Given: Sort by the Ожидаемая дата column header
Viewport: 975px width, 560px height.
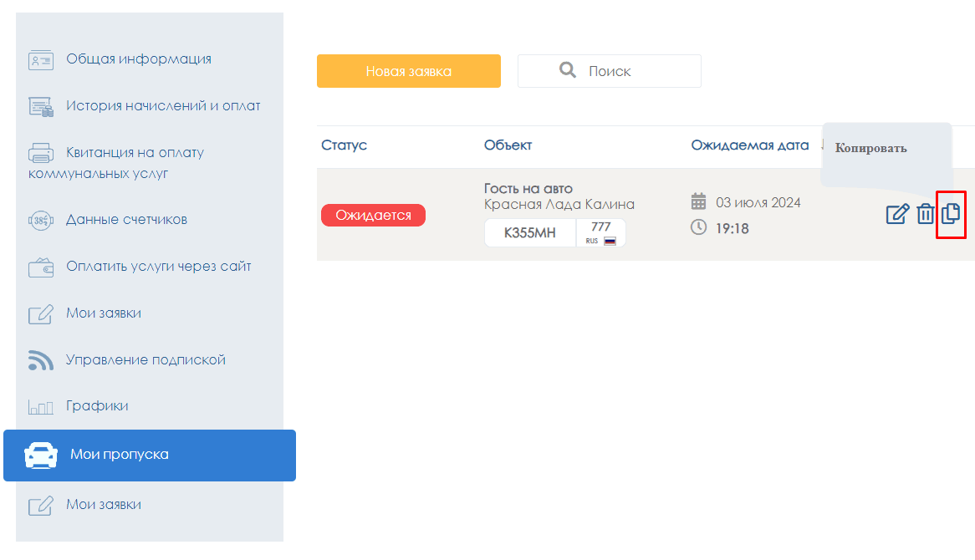Looking at the screenshot, I should tap(750, 145).
